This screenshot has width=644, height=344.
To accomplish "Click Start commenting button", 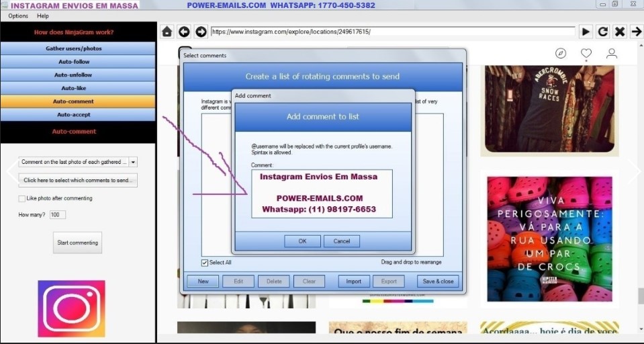I will [x=78, y=243].
